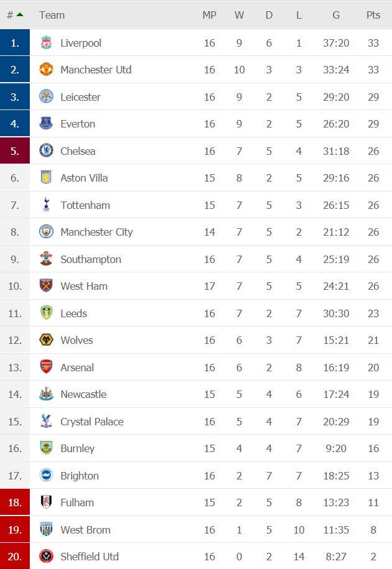Open the Aston Villa team link
This screenshot has width=392, height=569.
point(84,178)
